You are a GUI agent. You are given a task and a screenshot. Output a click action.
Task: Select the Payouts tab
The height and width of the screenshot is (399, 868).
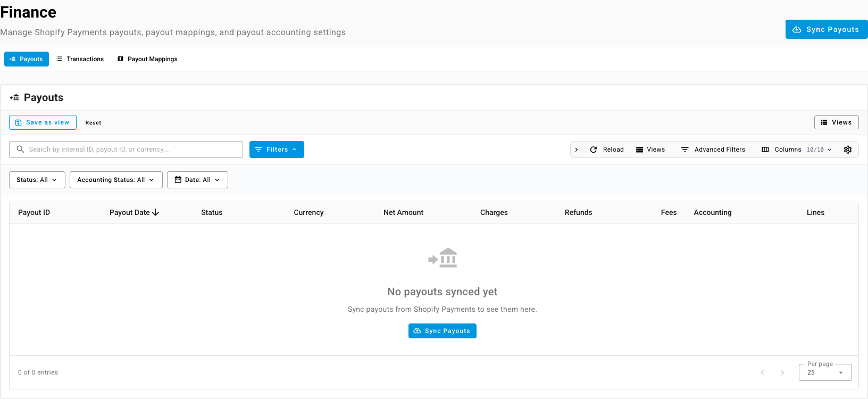[x=27, y=59]
